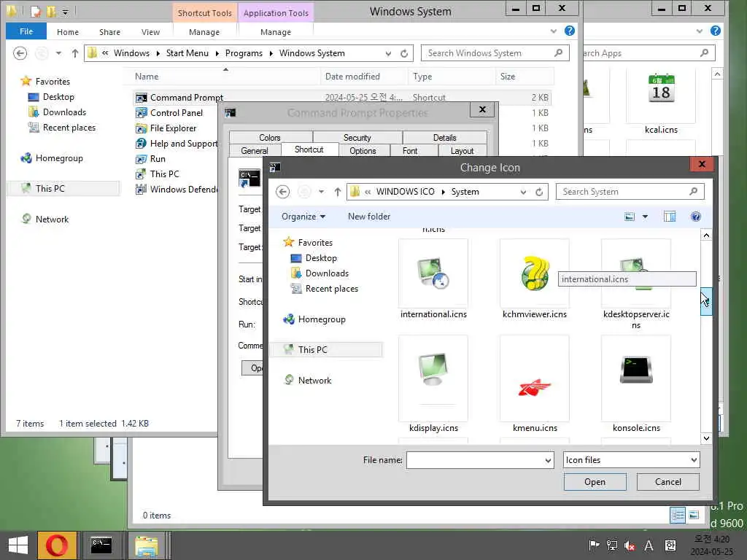747x560 pixels.
Task: Select Control Panel shortcut in file list
Action: pyautogui.click(x=177, y=113)
